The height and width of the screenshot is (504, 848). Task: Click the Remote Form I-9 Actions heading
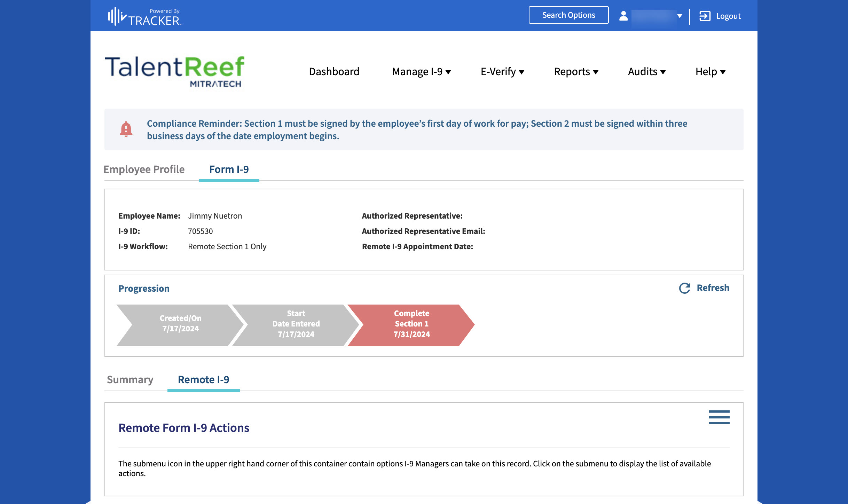click(184, 428)
